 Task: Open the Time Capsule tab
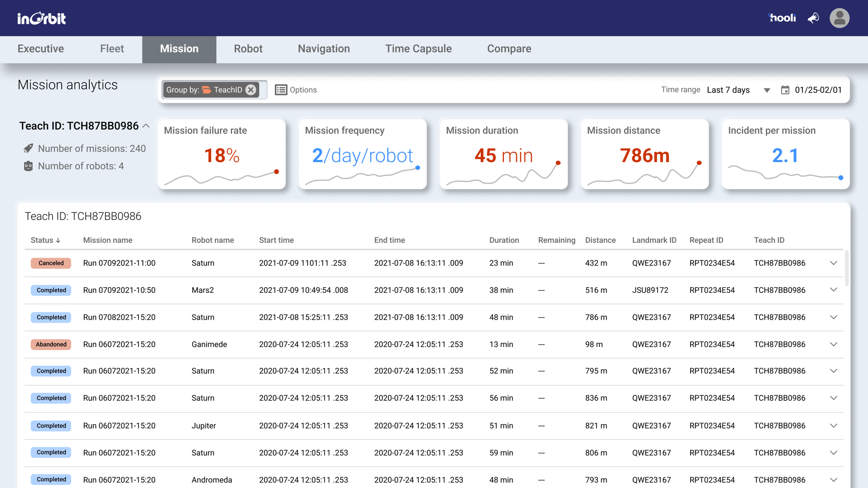pos(418,49)
